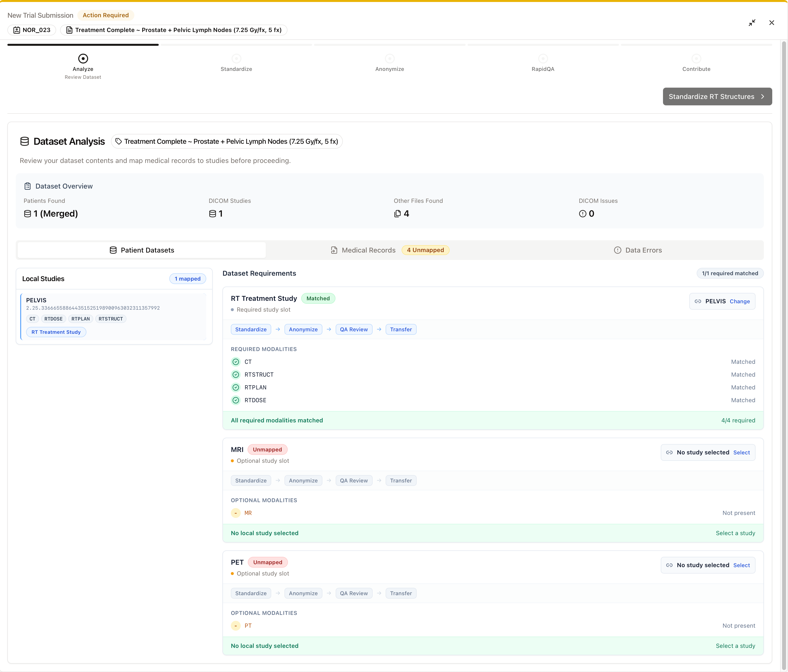Click the 4 Unmapped badge
This screenshot has width=788, height=672.
[x=425, y=250]
